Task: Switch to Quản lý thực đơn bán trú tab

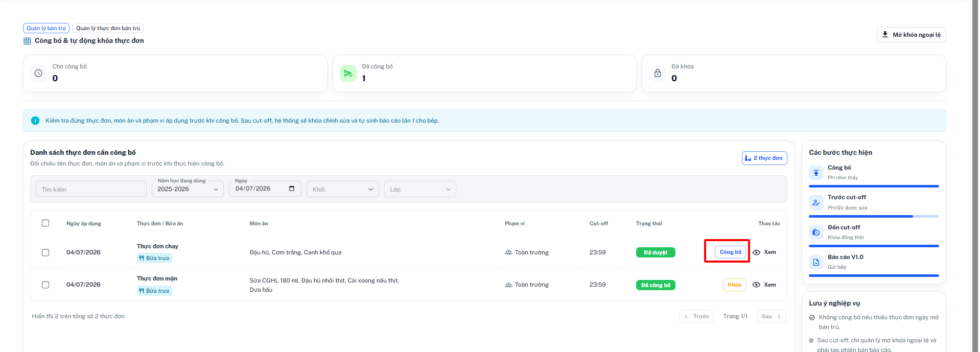Action: [108, 28]
